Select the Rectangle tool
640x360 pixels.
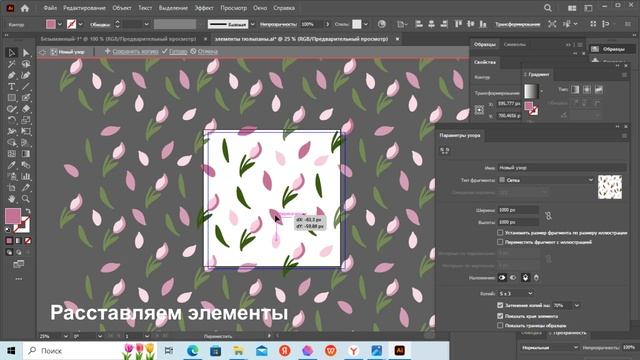(x=11, y=98)
